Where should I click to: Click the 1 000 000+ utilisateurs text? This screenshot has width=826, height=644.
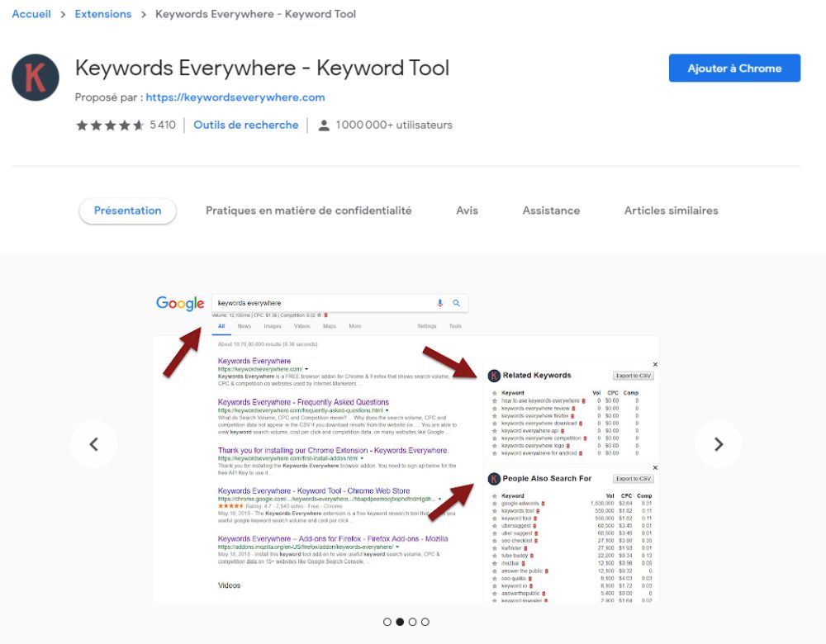point(394,125)
